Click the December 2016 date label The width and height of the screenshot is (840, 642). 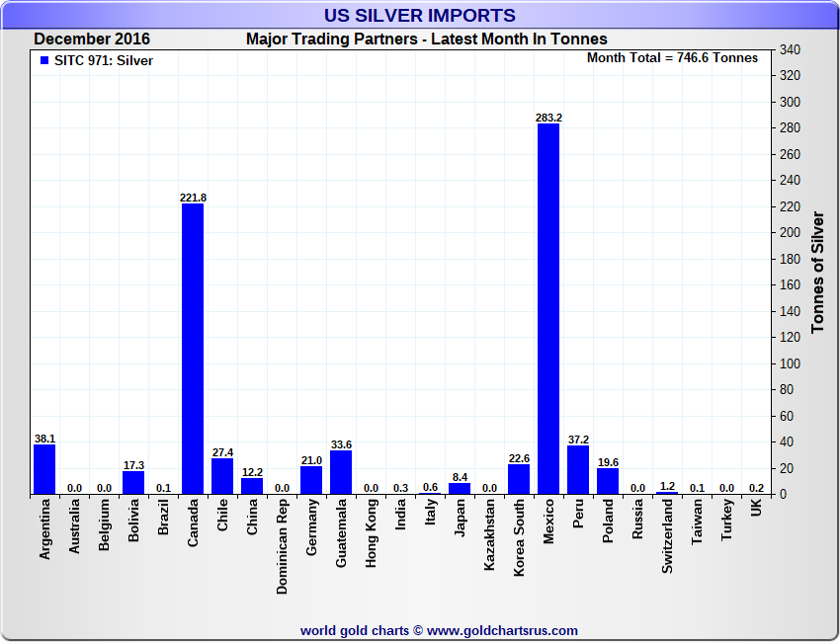(92, 40)
